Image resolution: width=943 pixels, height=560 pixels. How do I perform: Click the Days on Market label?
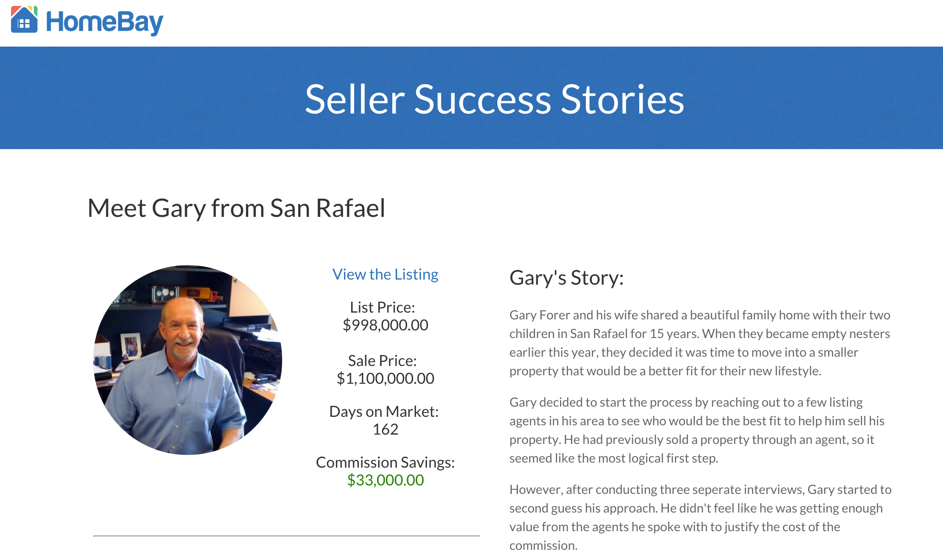(384, 411)
